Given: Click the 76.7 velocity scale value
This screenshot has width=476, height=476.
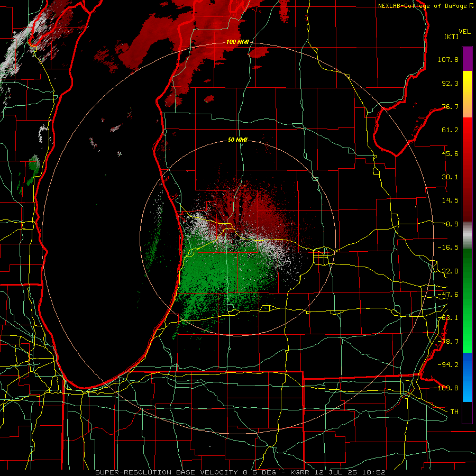Looking at the screenshot, I should tap(450, 106).
